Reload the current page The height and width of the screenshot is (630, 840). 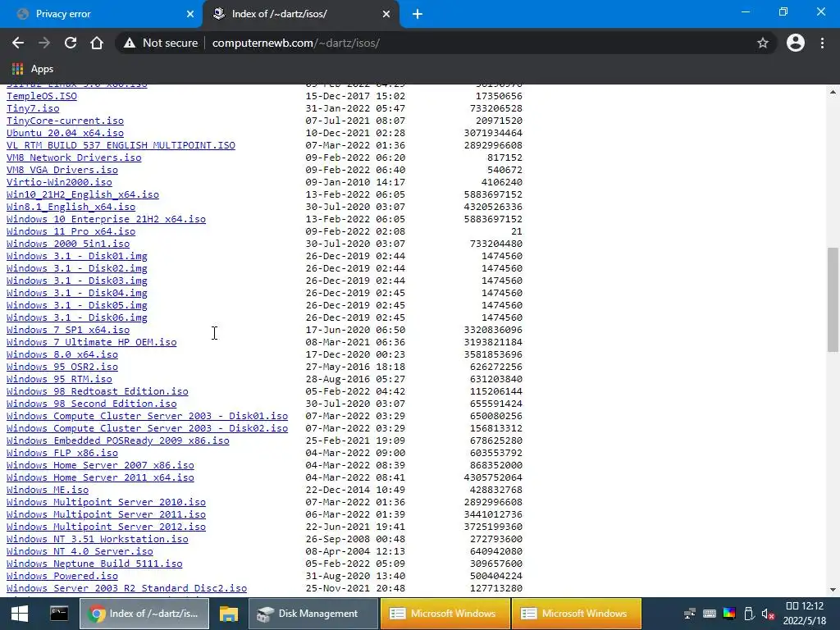tap(71, 43)
